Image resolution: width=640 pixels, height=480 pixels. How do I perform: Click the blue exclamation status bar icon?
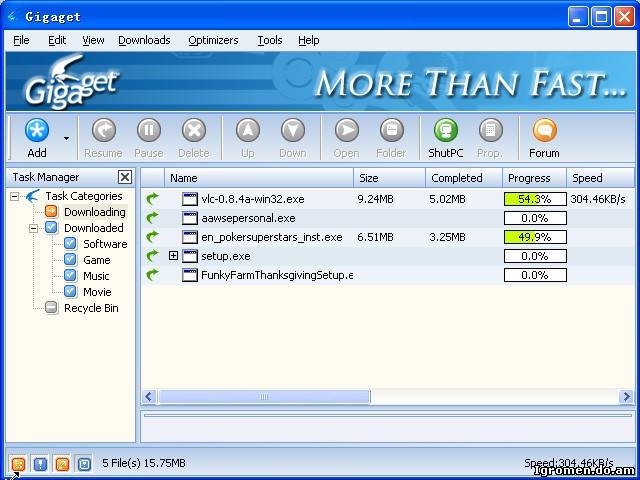[x=40, y=464]
